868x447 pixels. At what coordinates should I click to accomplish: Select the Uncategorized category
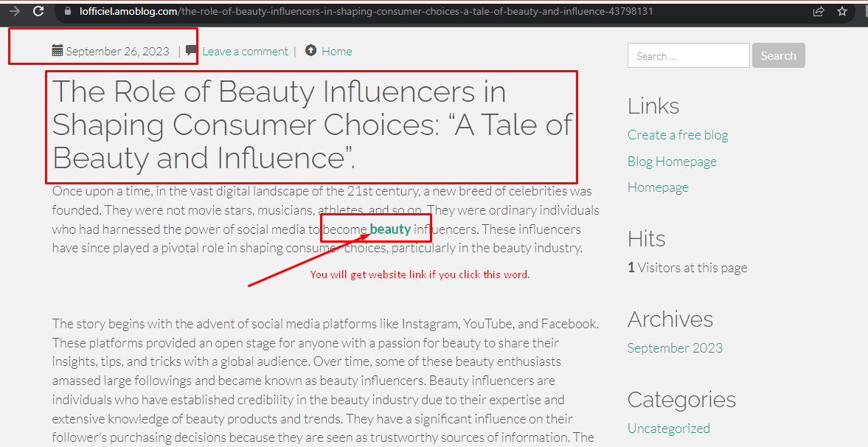(x=668, y=428)
